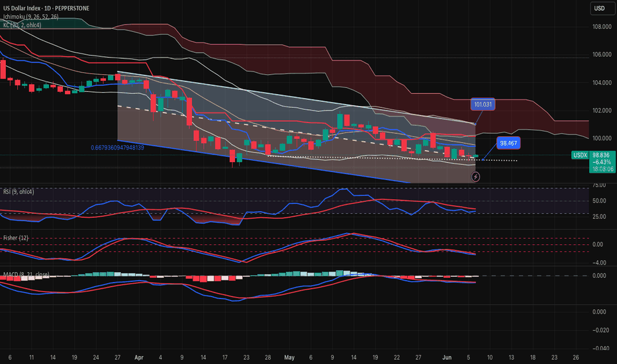Screen dimensions: 617x364
Task: Click the 22 date label on time axis
Action: click(397, 357)
